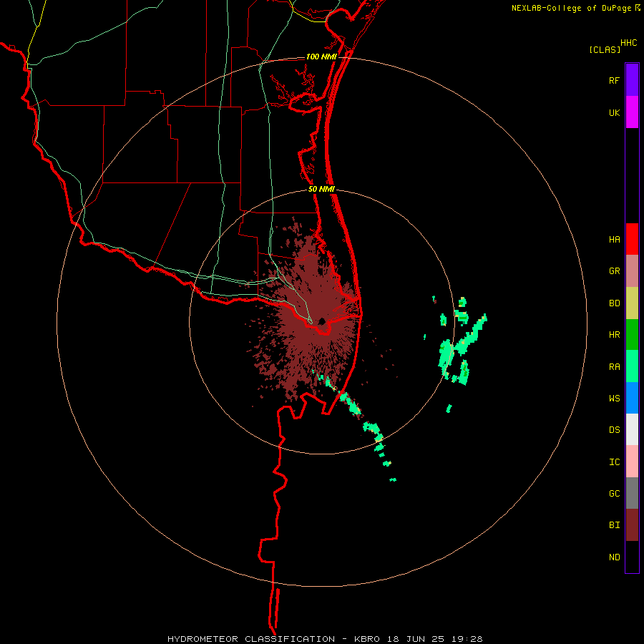Viewport: 644px width, 644px height.
Task: Click the BI legend label
Action: [614, 525]
